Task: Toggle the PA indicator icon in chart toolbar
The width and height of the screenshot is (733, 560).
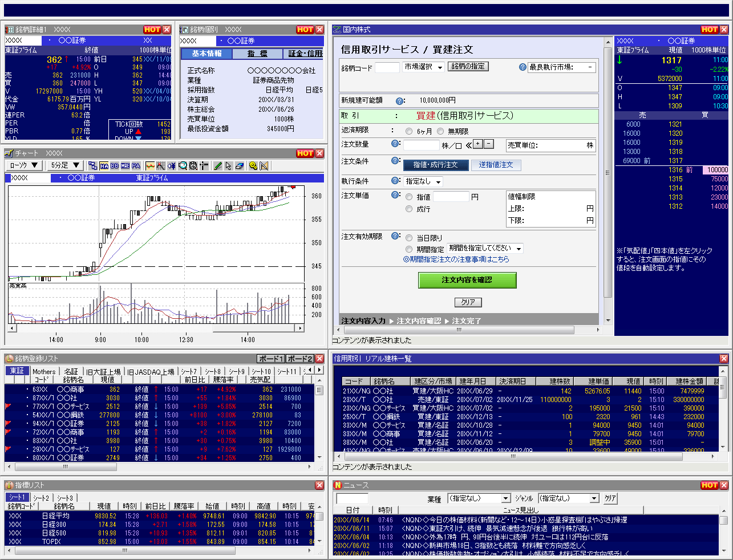Action: (x=136, y=166)
